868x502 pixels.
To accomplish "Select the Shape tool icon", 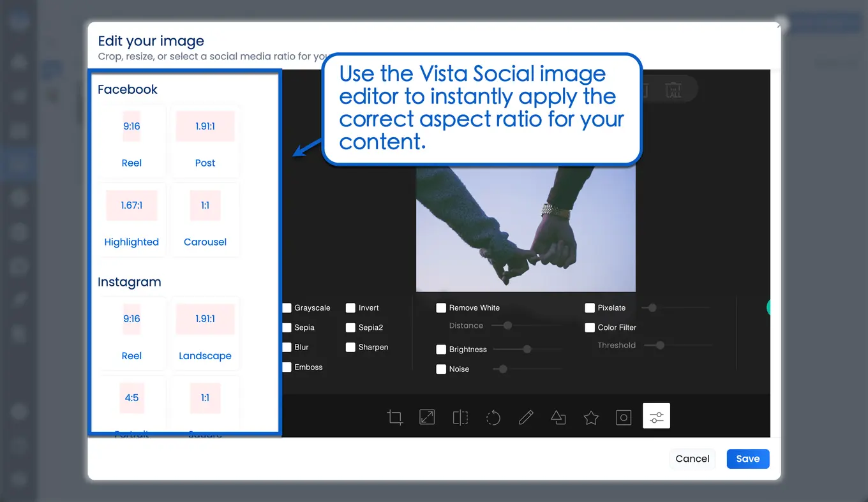I will pos(558,417).
